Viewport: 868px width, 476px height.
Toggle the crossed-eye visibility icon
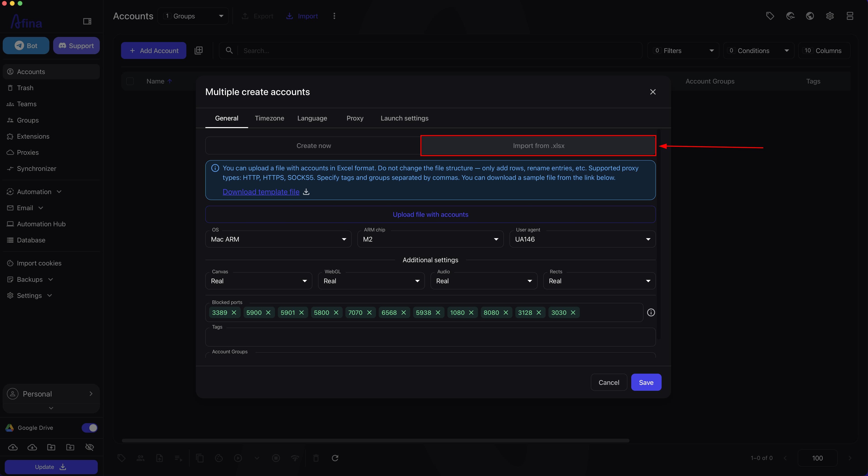89,447
